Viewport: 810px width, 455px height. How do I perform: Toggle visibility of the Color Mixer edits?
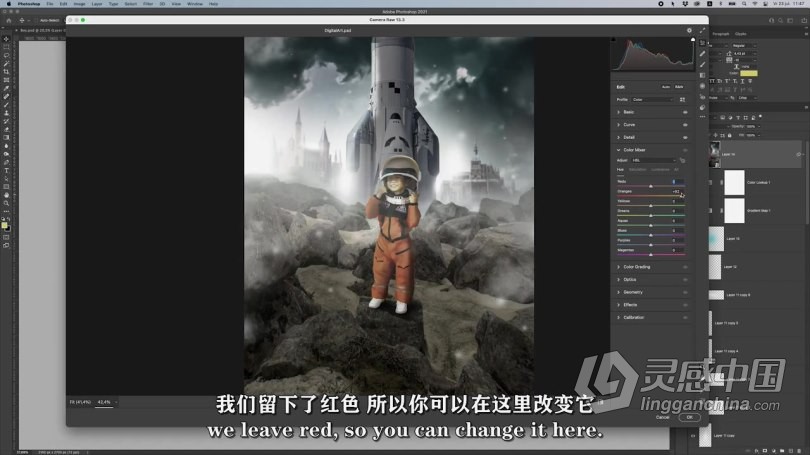point(685,150)
